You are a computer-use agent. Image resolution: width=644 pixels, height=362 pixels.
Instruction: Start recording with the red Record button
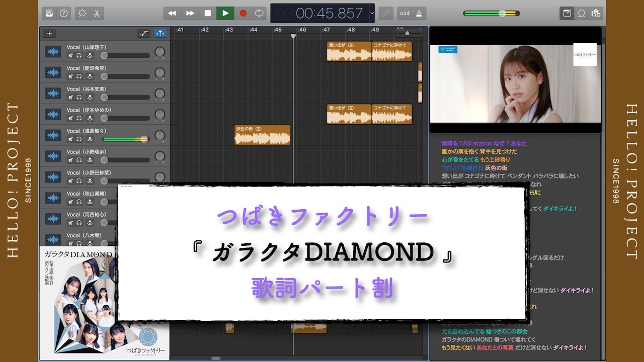tap(243, 13)
